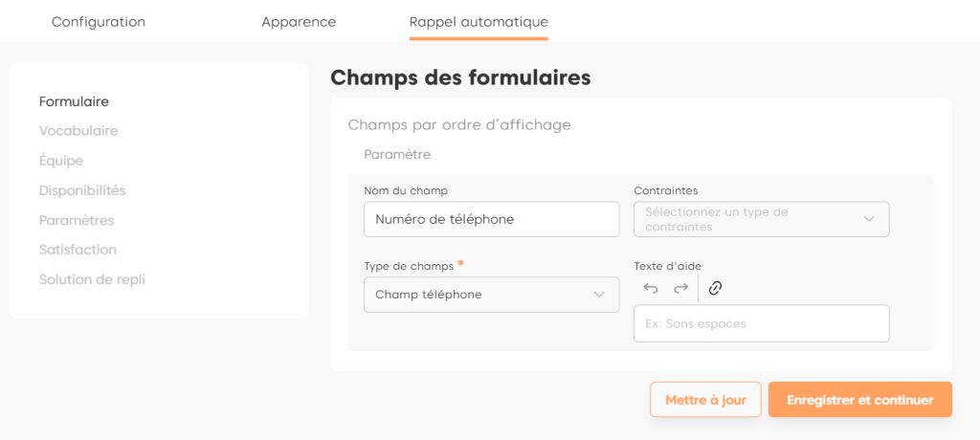This screenshot has width=980, height=440.
Task: Navigate to Disponibilités in sidebar
Action: pyautogui.click(x=82, y=190)
